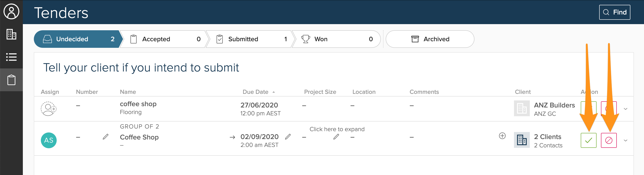Screen dimensions: 644x175
Task: Click the AS assignee avatar for Coffee Shop
Action: point(49,140)
